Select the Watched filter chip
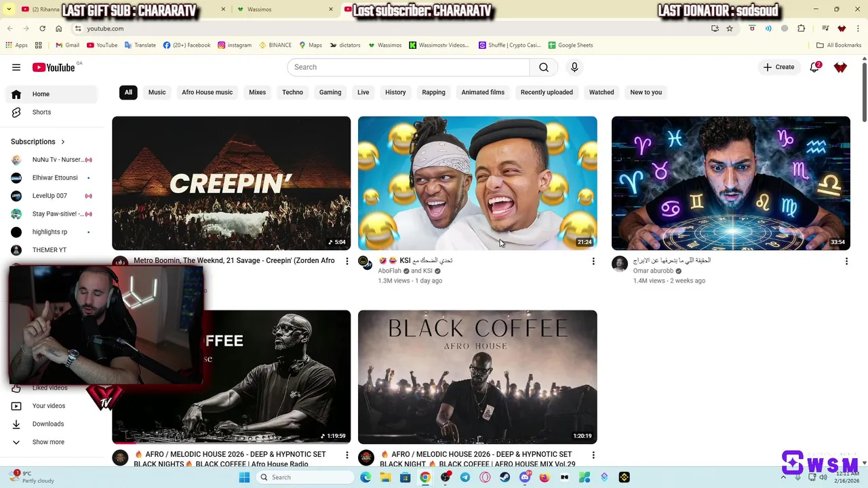This screenshot has width=868, height=488. (601, 92)
